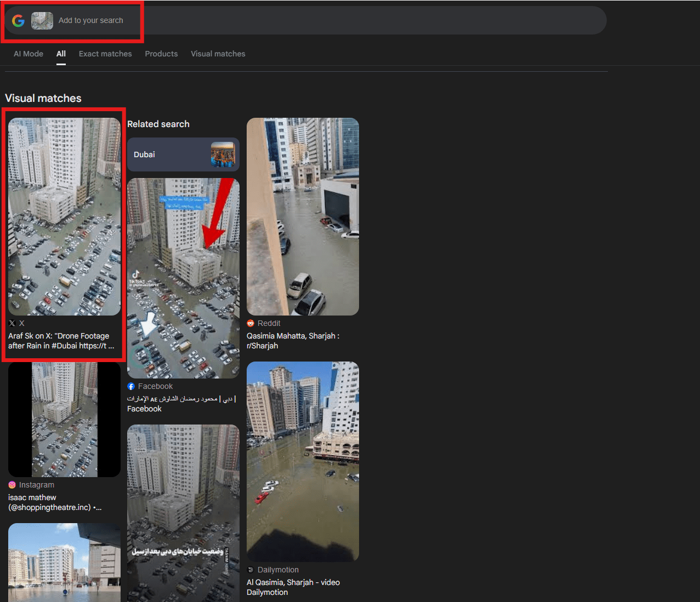This screenshot has width=700, height=602.
Task: Open the Exact matches tab
Action: 105,54
